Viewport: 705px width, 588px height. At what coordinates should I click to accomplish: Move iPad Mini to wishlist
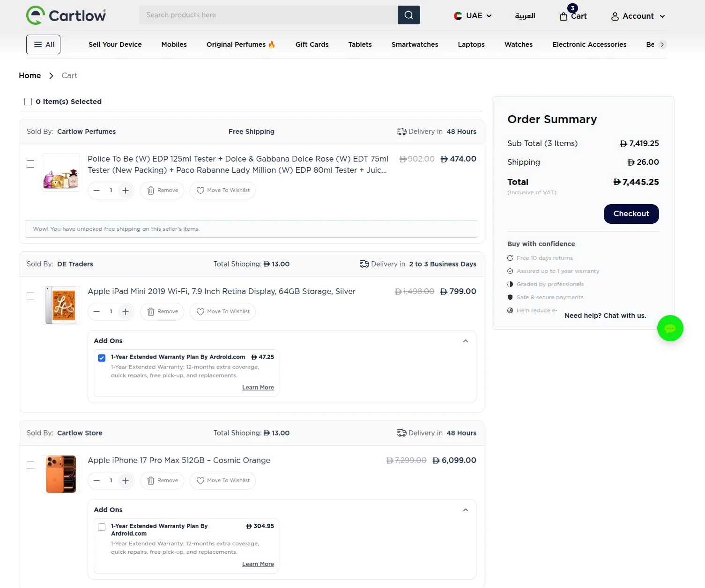pyautogui.click(x=223, y=312)
